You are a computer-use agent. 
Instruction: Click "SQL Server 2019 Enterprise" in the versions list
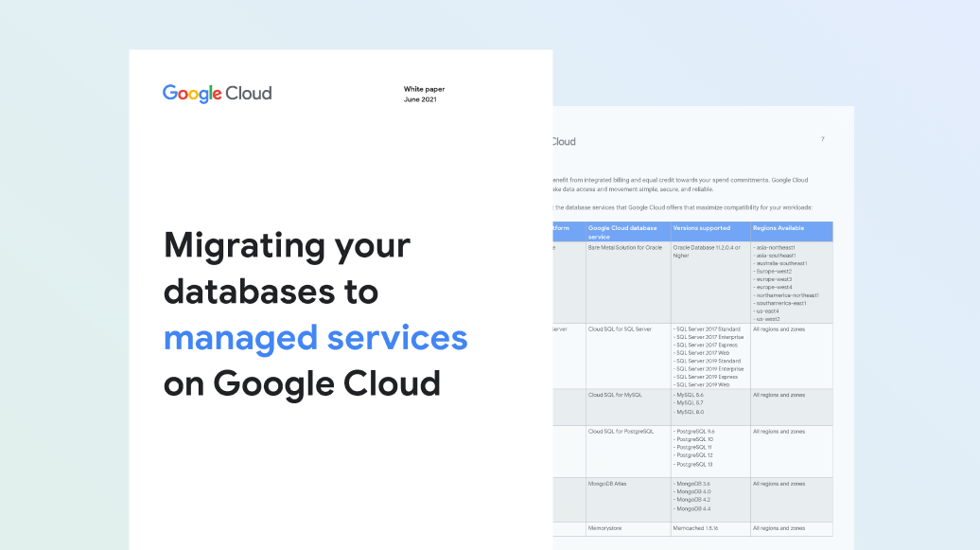tap(709, 369)
